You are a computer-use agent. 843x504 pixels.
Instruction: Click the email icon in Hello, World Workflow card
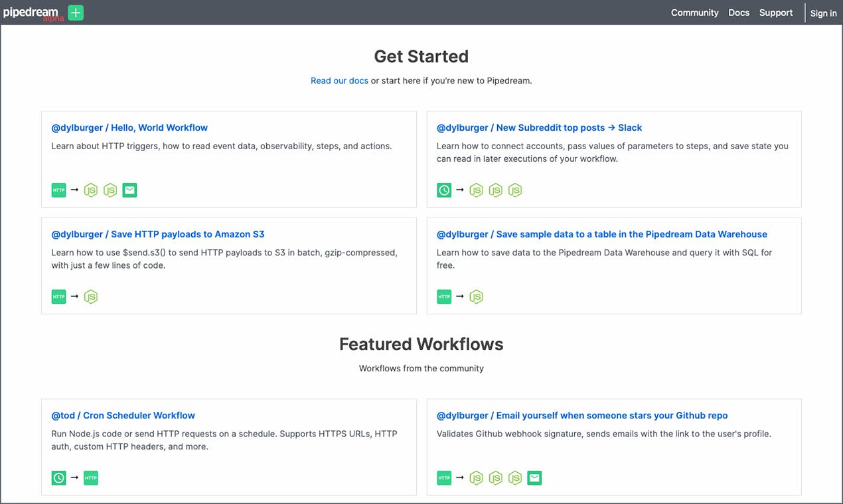[x=130, y=190]
